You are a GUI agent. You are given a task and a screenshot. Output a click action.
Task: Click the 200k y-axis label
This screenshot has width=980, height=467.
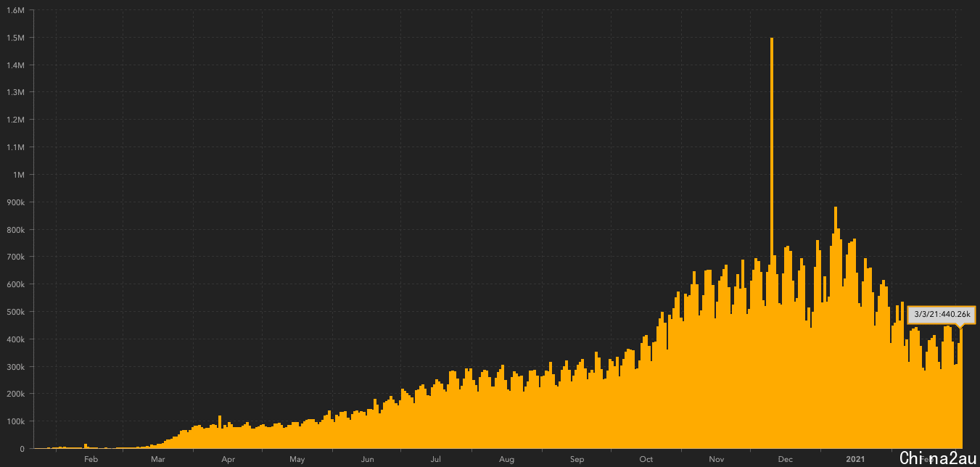click(16, 394)
